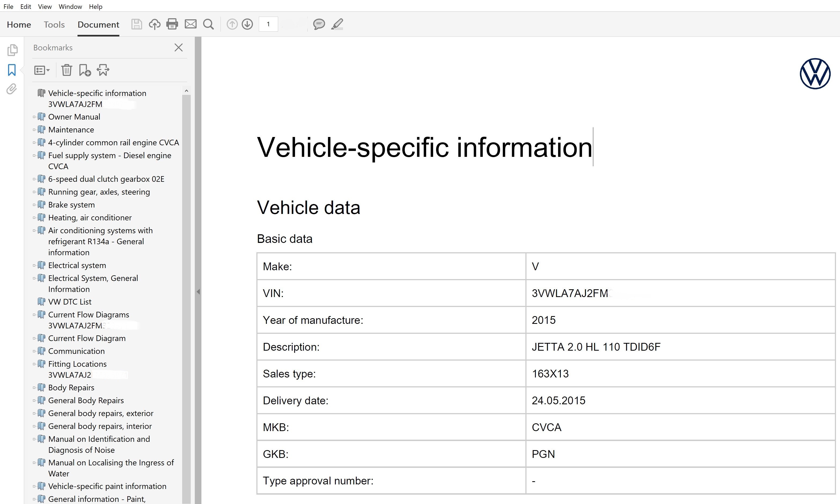The height and width of the screenshot is (504, 840).
Task: Expand the Brake system bookmark
Action: pyautogui.click(x=34, y=205)
